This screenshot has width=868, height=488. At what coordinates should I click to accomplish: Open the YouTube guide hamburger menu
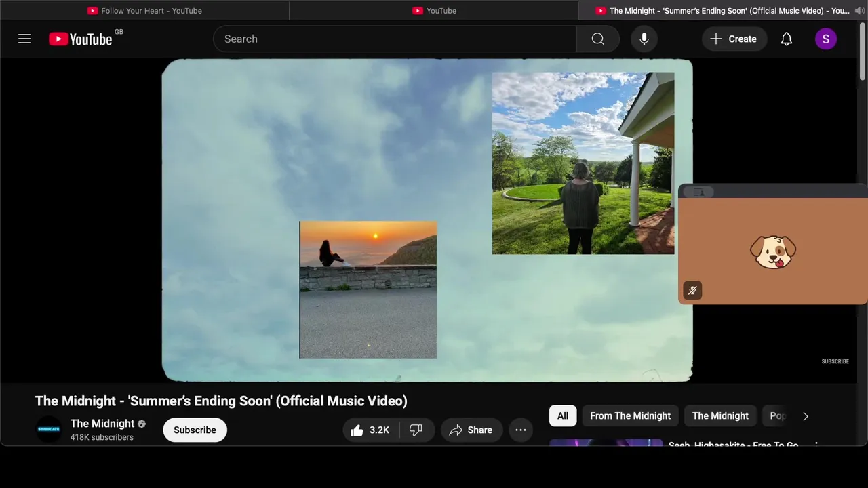pos(24,39)
